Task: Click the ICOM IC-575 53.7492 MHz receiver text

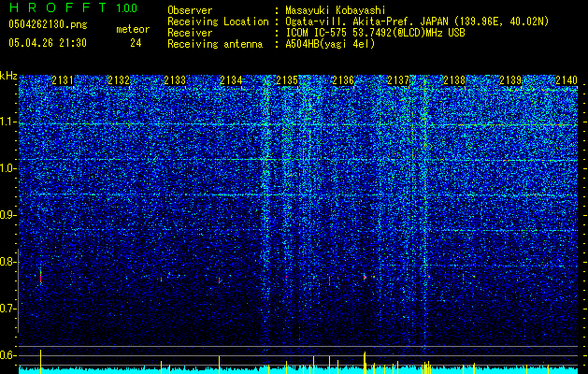Action: tap(375, 33)
